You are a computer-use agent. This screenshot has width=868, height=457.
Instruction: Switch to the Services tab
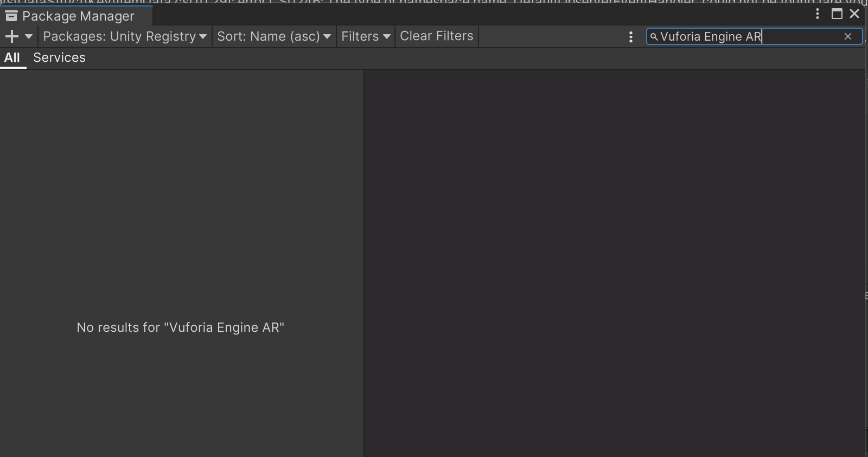(59, 57)
